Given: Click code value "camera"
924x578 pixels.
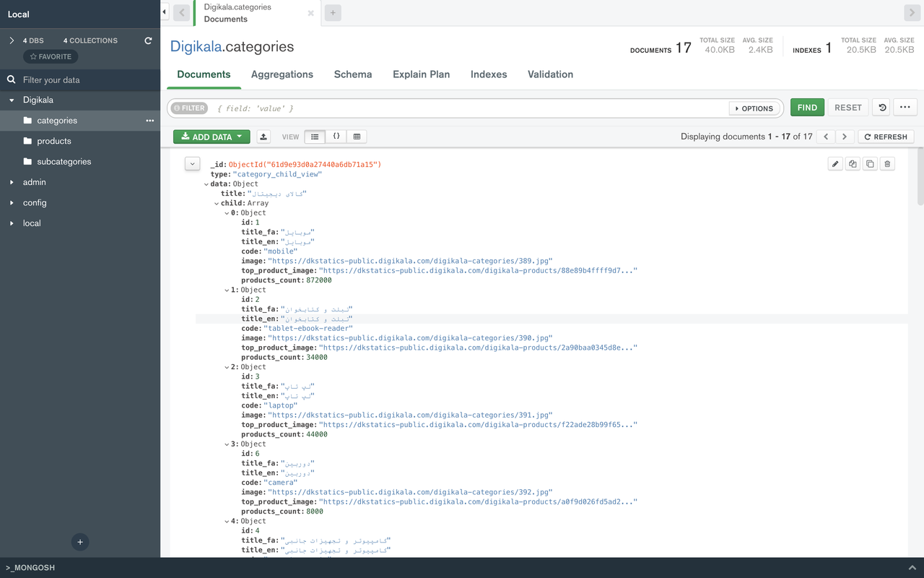Looking at the screenshot, I should pyautogui.click(x=281, y=483).
